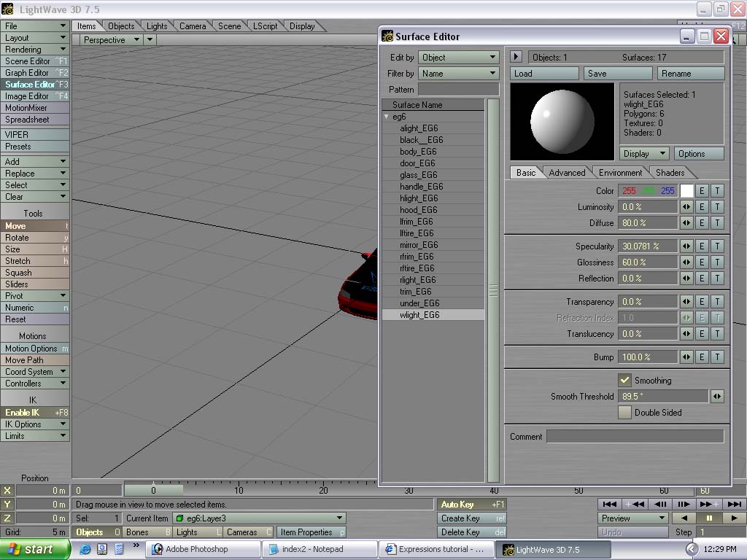Image resolution: width=747 pixels, height=560 pixels.
Task: Open the Edit by Object dropdown
Action: click(459, 57)
